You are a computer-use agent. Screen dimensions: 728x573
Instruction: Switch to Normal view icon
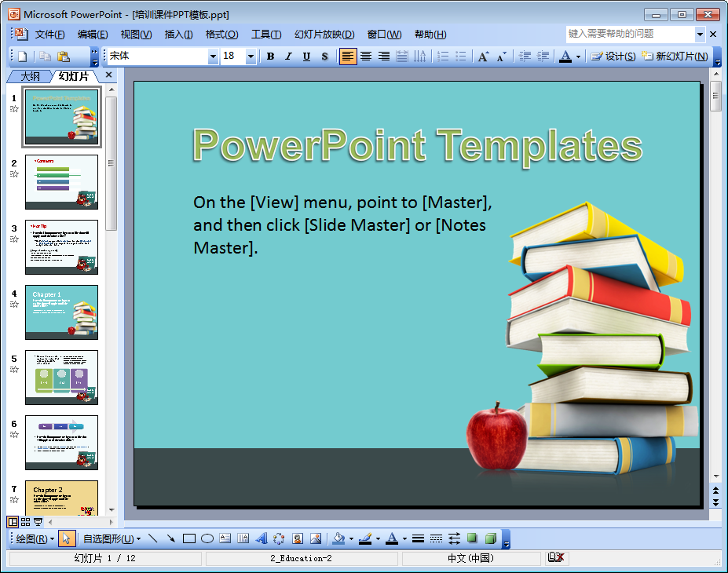tap(13, 522)
